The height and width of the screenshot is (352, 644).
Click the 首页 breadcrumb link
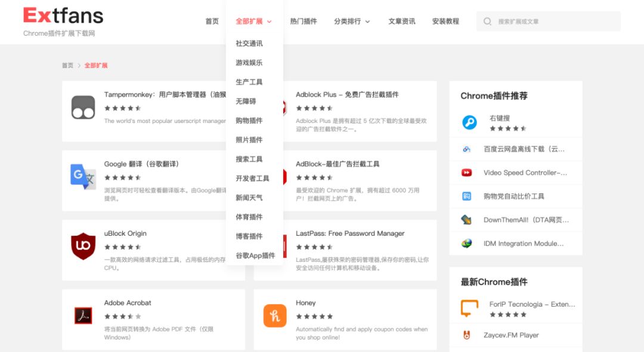(67, 65)
